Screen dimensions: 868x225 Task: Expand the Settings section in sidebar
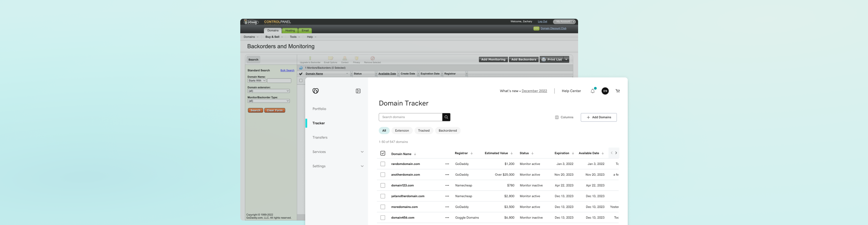pyautogui.click(x=362, y=166)
